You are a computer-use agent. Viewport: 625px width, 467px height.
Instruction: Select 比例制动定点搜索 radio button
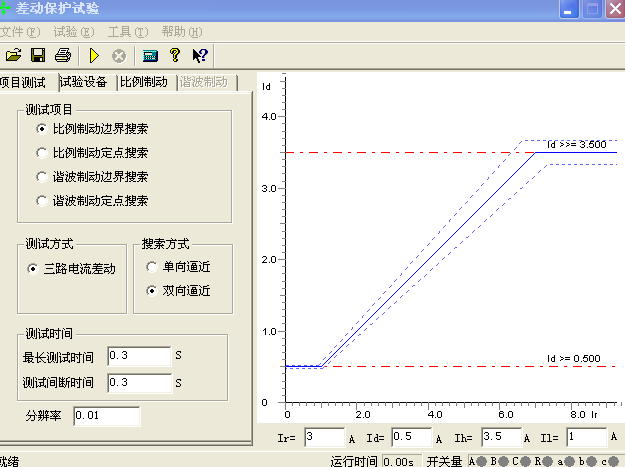pyautogui.click(x=41, y=153)
